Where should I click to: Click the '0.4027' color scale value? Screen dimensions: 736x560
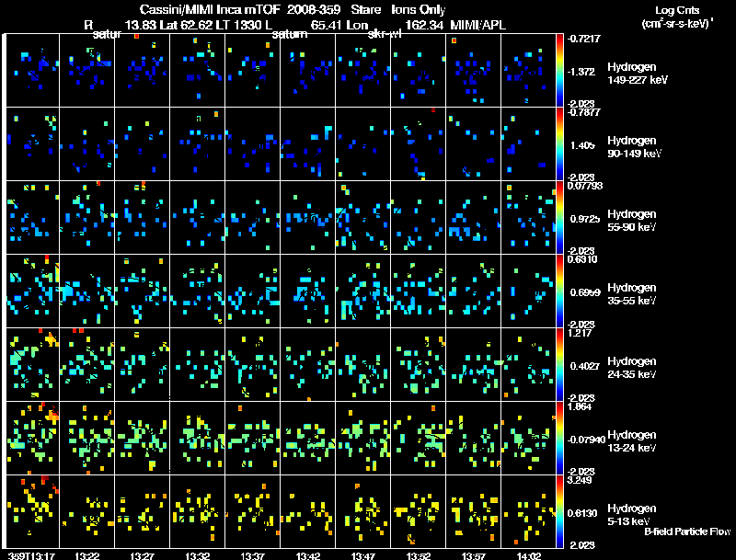584,366
